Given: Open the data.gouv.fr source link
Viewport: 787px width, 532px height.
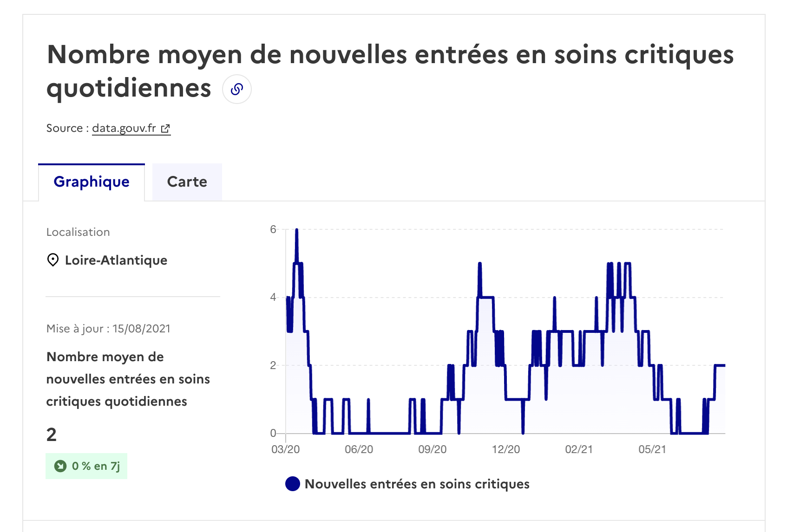Looking at the screenshot, I should point(124,128).
